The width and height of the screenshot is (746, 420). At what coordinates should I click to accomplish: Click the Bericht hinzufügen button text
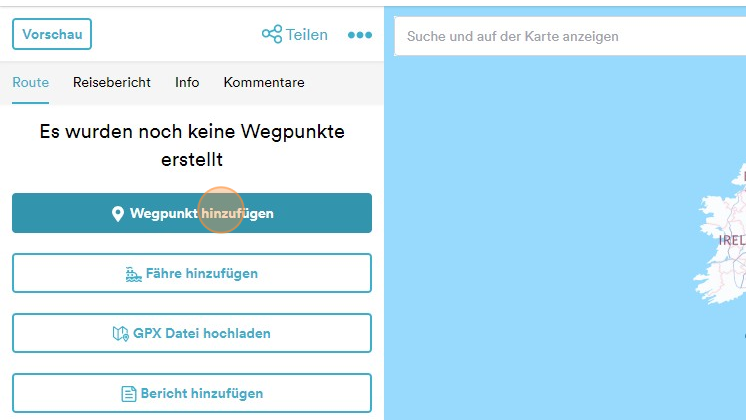[200, 394]
